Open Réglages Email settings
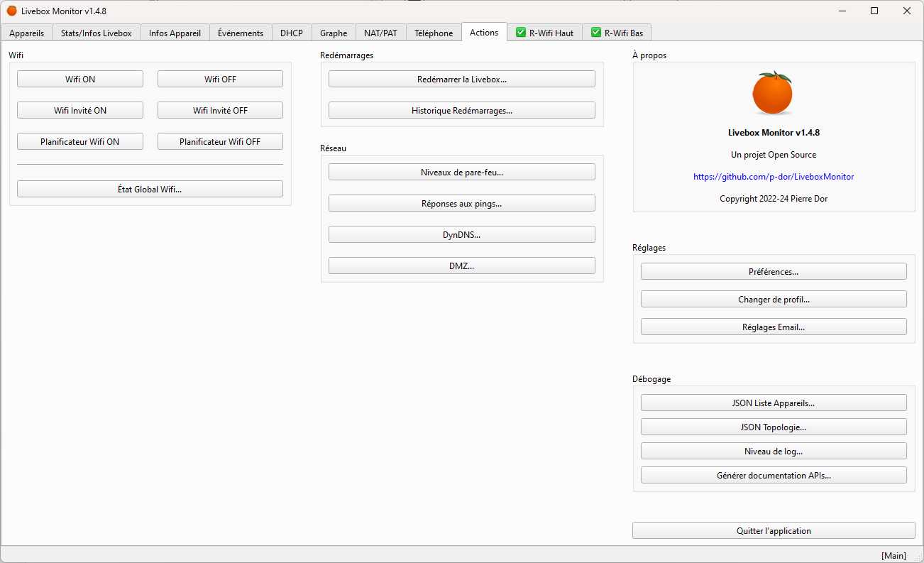Screen dimensions: 924x563 (x=774, y=327)
